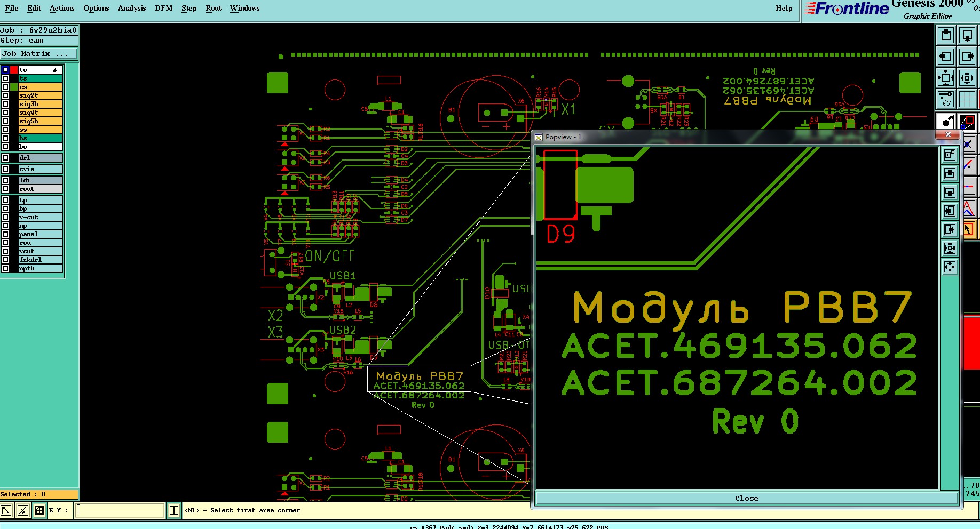Select the bs layer name row
980x529 pixels.
point(41,138)
